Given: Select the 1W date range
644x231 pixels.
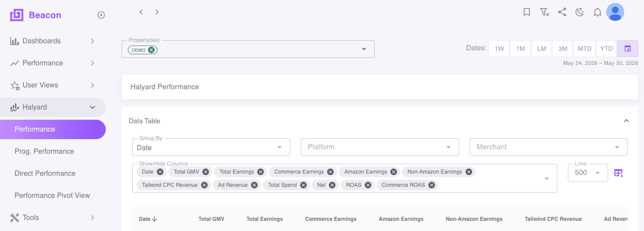Looking at the screenshot, I should pos(499,49).
